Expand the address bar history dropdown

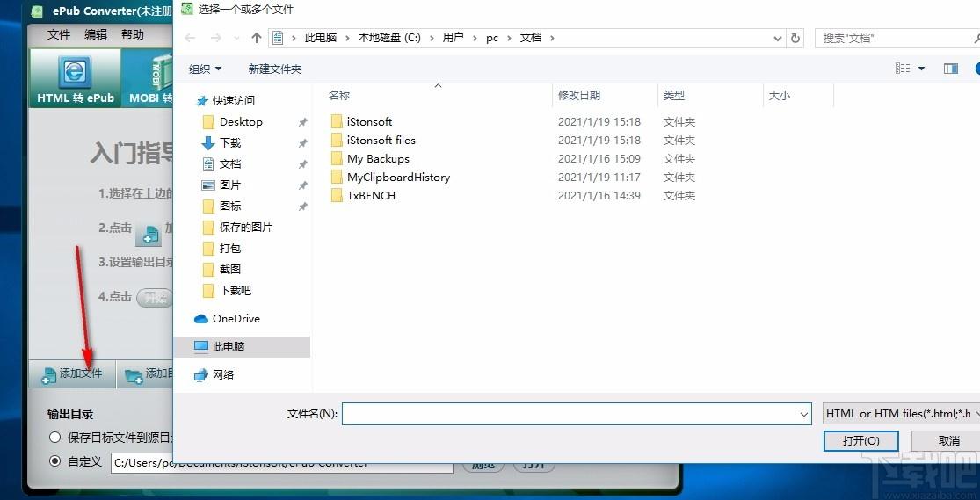click(x=778, y=38)
